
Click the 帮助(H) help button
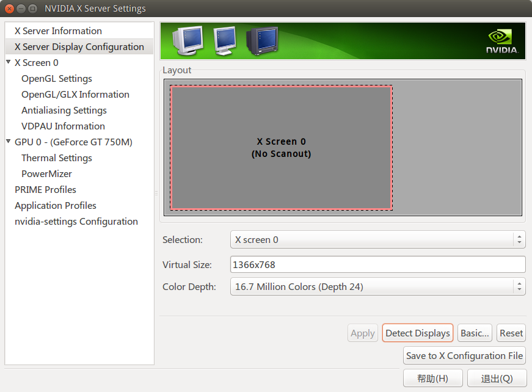tap(432, 379)
